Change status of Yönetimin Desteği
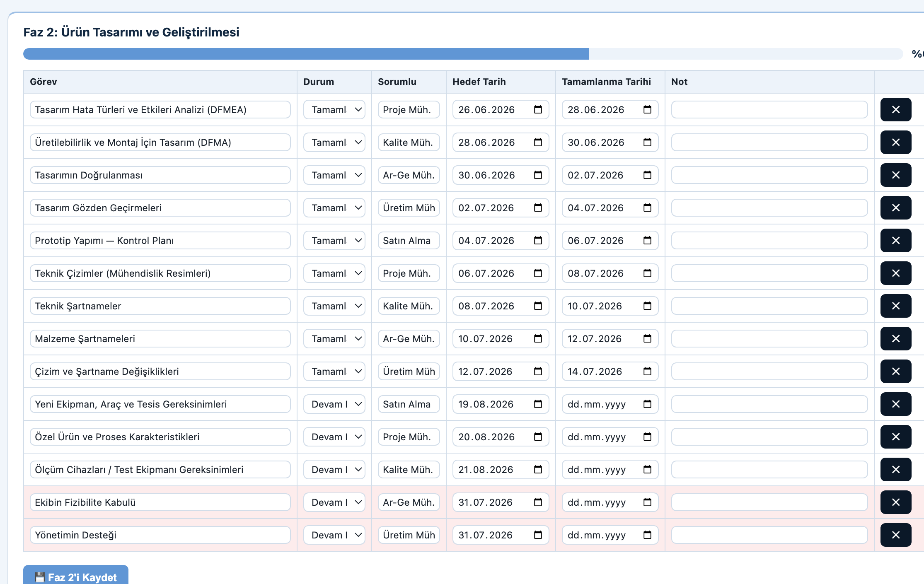Viewport: 924px width, 584px height. (334, 535)
